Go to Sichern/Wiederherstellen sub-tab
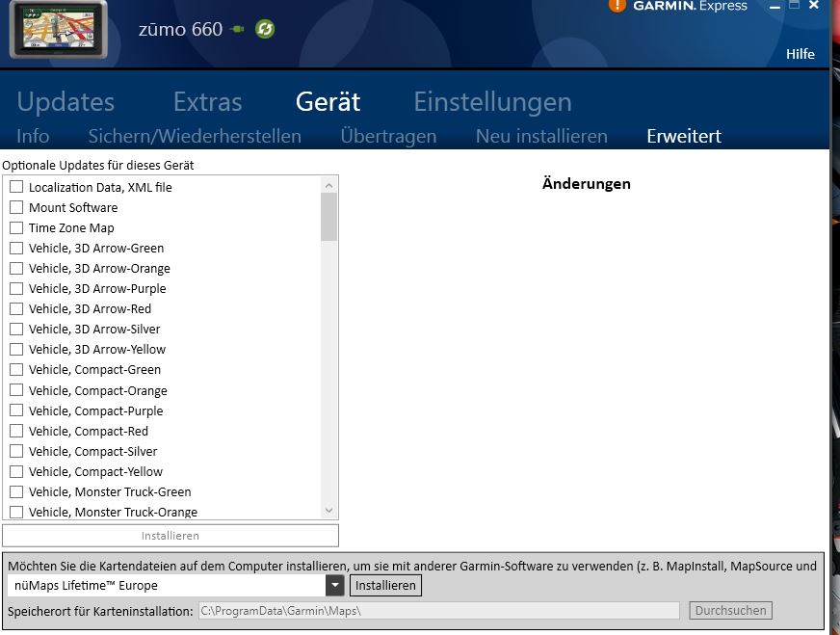Screen dimensions: 840x635 click(195, 136)
